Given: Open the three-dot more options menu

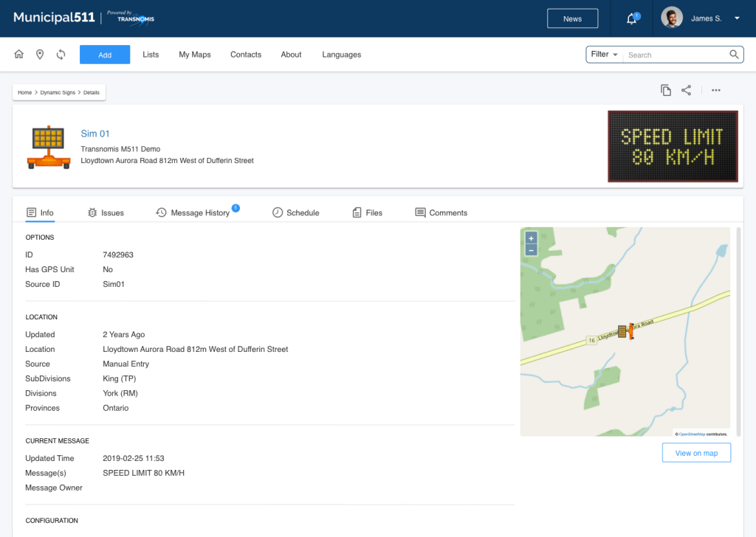Looking at the screenshot, I should coord(715,90).
